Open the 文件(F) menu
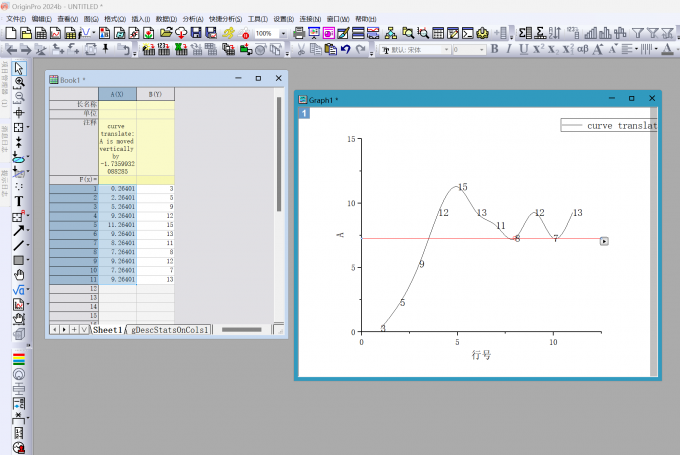 tap(16, 19)
